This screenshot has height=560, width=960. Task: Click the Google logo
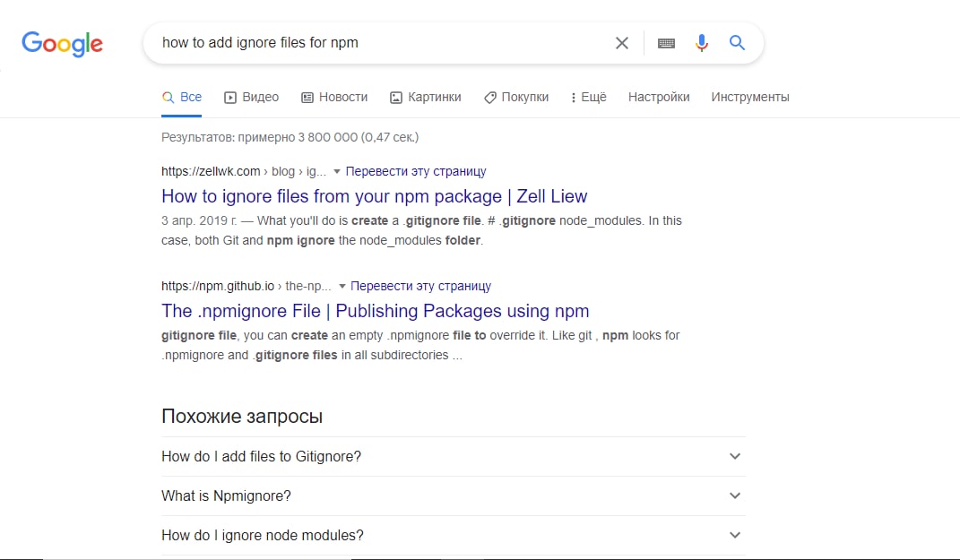(x=62, y=43)
